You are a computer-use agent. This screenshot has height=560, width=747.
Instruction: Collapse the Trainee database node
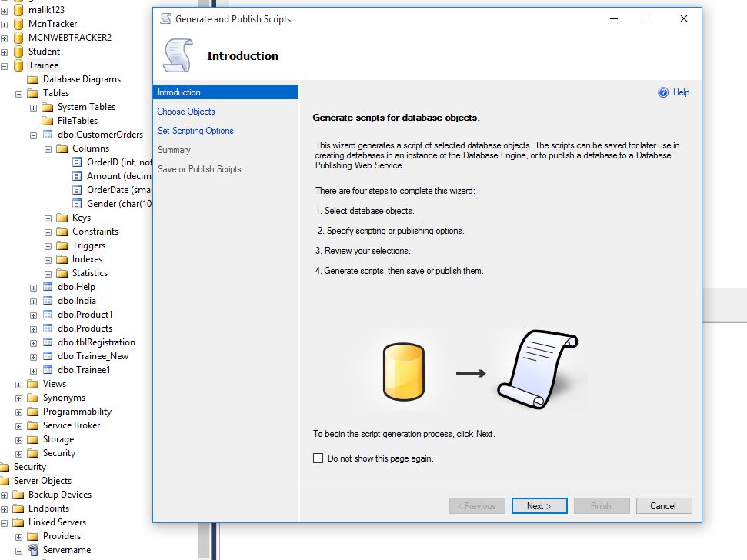click(x=5, y=66)
